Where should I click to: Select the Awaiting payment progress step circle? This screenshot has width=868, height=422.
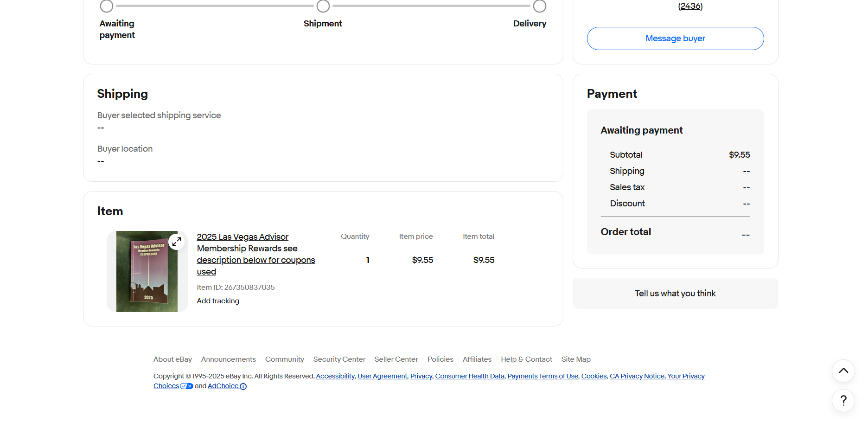point(107,6)
